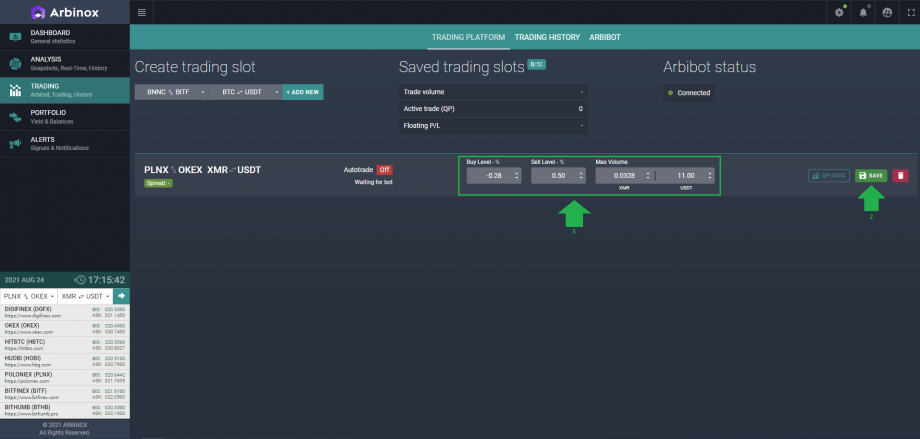
Task: Open the BTC USDT currency pair dropdown
Action: 245,92
